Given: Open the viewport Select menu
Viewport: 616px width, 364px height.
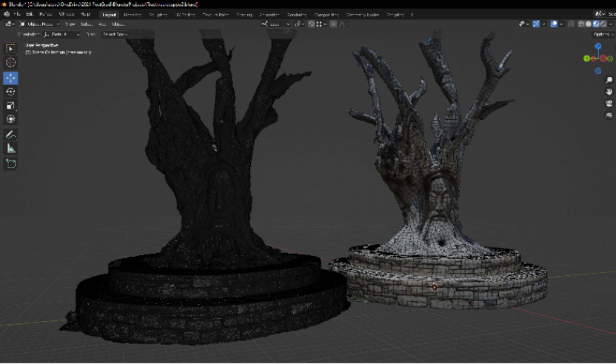Looking at the screenshot, I should [87, 24].
